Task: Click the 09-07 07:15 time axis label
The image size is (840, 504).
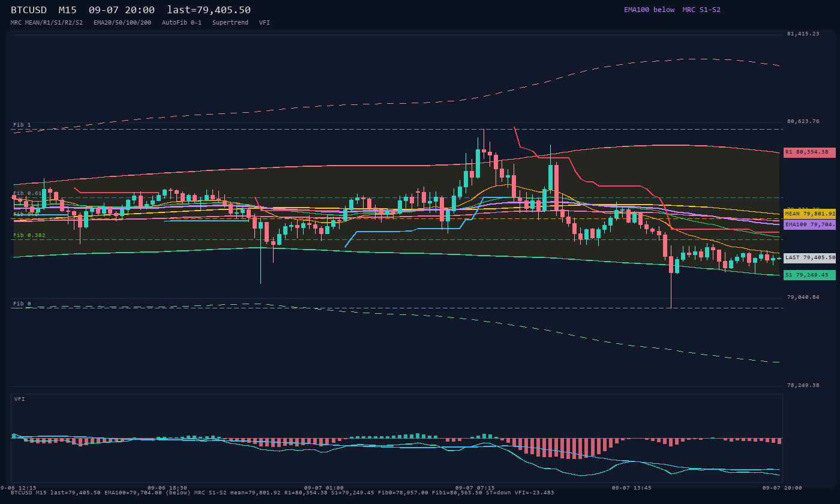Action: [x=475, y=488]
